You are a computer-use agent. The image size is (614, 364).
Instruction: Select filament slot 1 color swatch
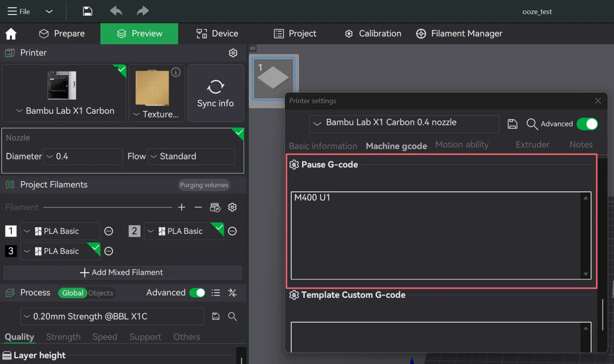point(11,231)
